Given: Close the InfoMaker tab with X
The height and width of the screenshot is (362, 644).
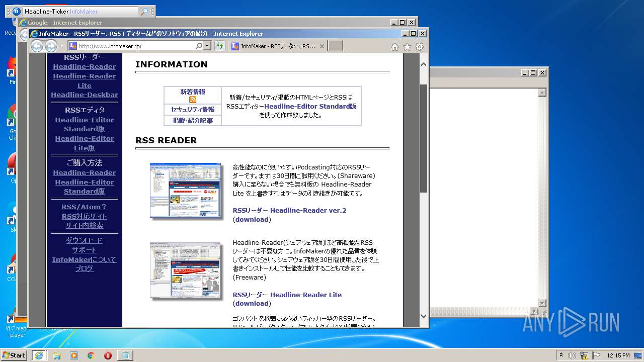Looking at the screenshot, I should point(322,46).
